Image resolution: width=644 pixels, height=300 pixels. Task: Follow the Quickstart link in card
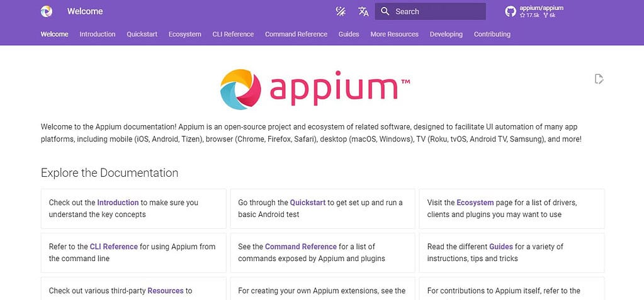tap(308, 203)
